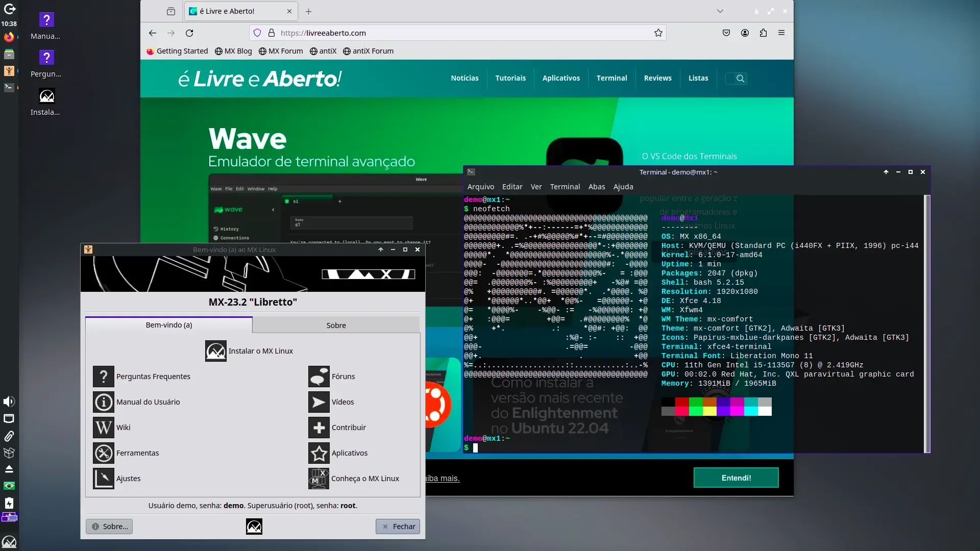The height and width of the screenshot is (551, 980).
Task: Open Conheça o MX Linux tour icon
Action: point(319,479)
